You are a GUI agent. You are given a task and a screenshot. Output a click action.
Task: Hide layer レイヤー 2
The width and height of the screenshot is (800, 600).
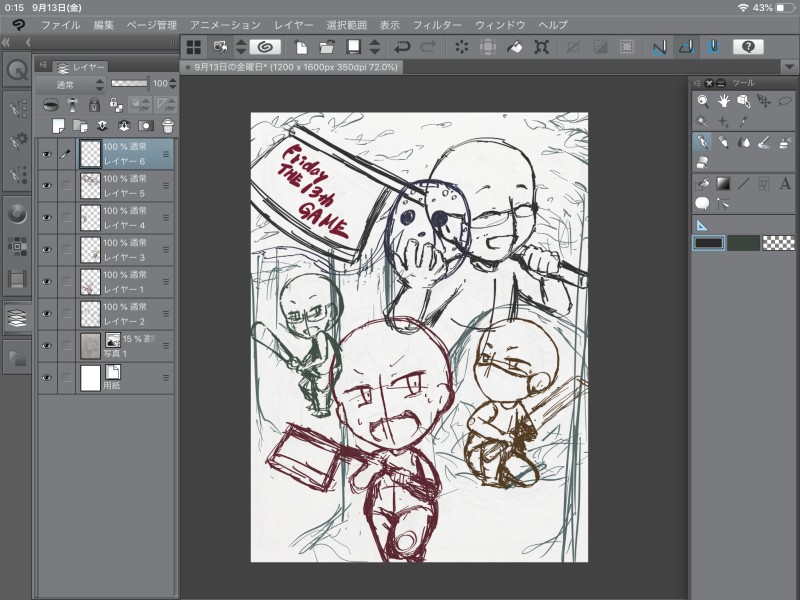point(47,314)
